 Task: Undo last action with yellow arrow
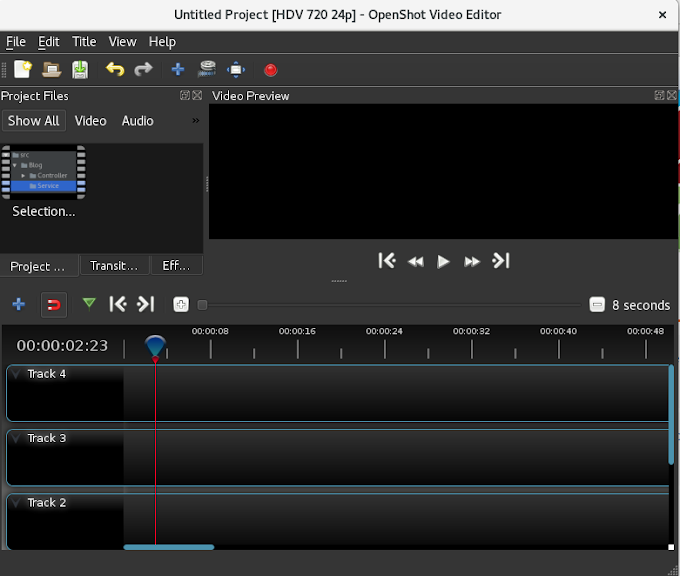pyautogui.click(x=115, y=69)
